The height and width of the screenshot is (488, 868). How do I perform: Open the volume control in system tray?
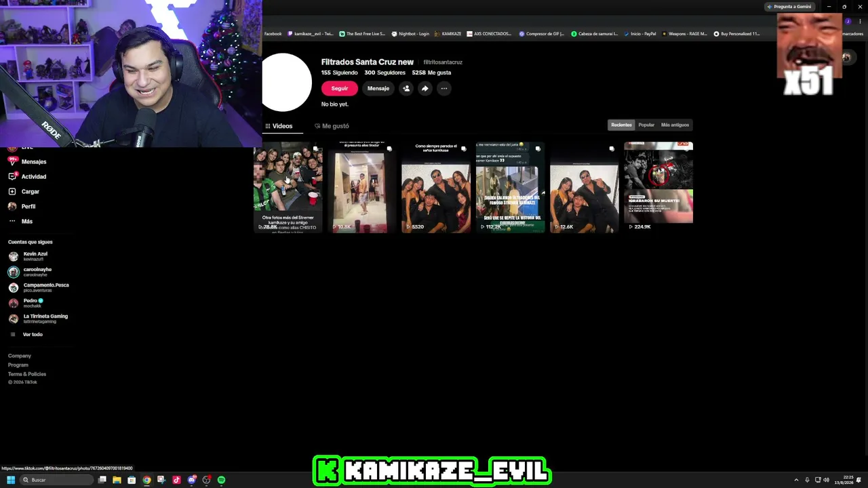pyautogui.click(x=826, y=480)
